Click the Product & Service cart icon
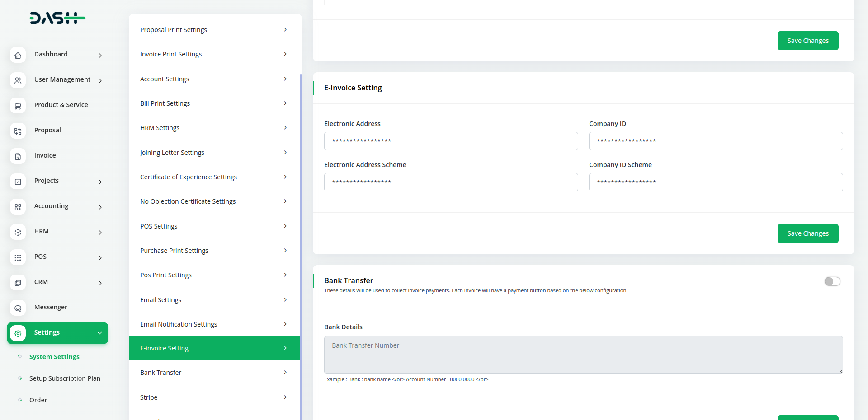 18,106
